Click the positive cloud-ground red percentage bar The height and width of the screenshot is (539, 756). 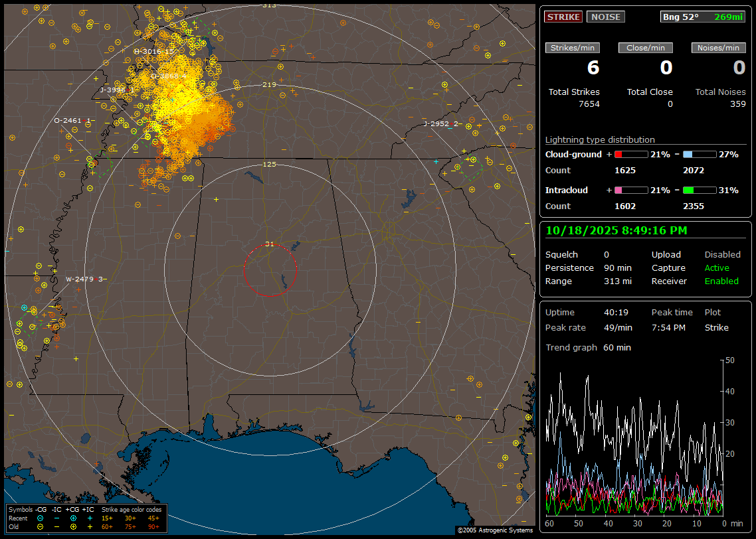click(x=630, y=154)
